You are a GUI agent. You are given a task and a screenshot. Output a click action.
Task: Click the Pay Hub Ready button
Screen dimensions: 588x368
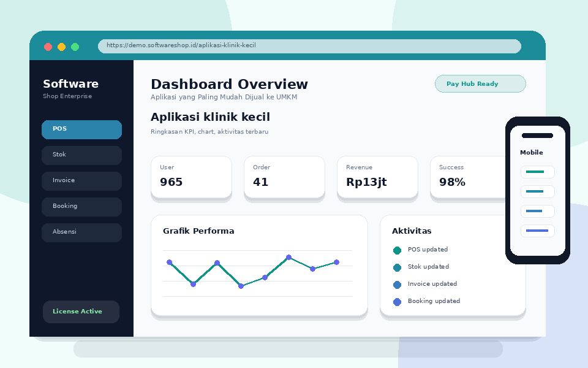click(x=480, y=84)
